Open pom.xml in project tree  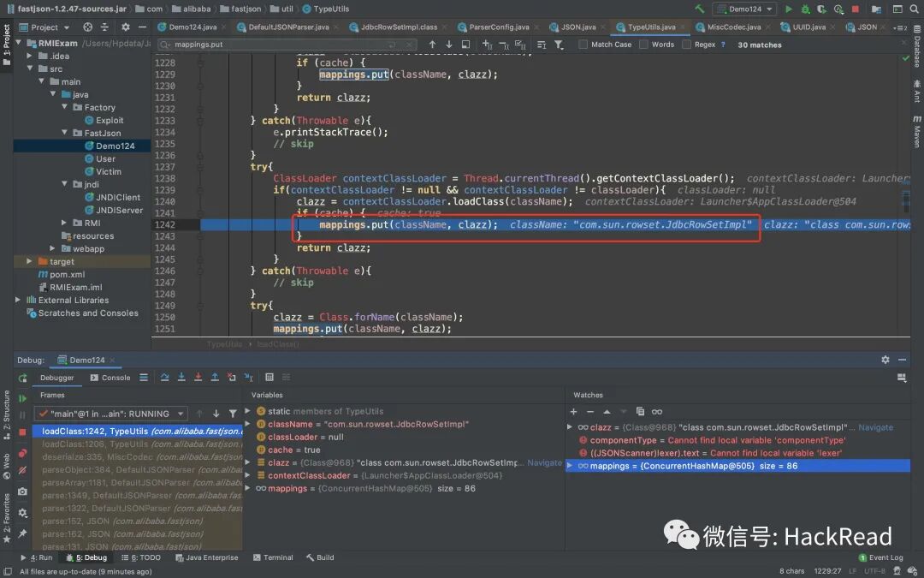coord(68,274)
